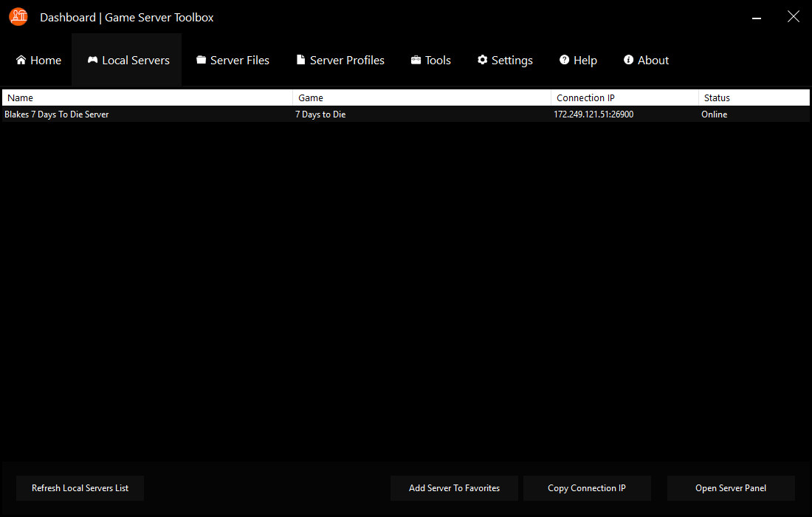The height and width of the screenshot is (517, 812).
Task: Click the Server Profiles document icon
Action: [300, 60]
